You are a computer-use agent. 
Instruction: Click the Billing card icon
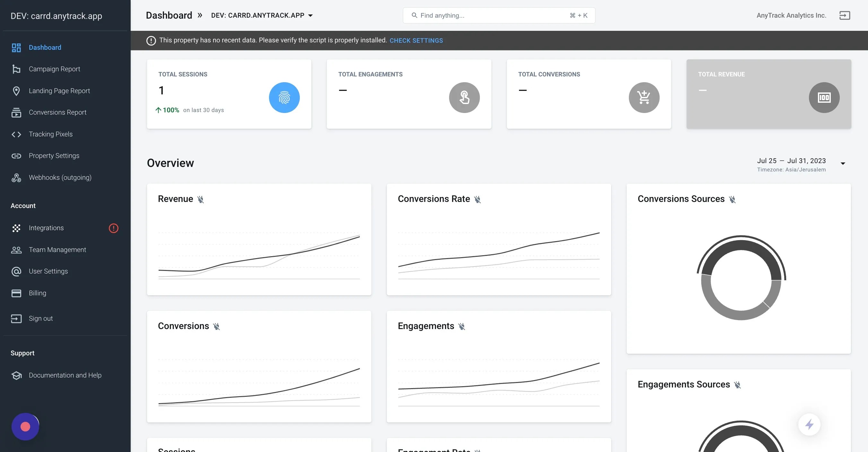tap(16, 293)
